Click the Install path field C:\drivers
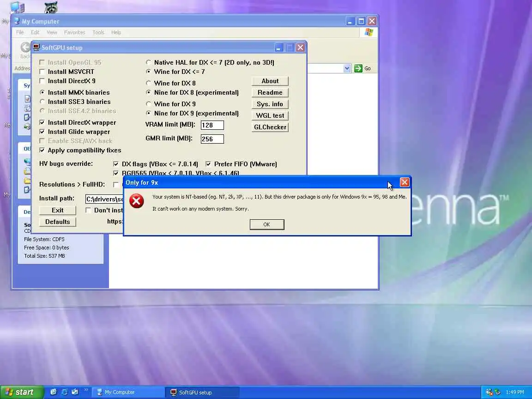Screen dimensions: 532x399 [104, 199]
